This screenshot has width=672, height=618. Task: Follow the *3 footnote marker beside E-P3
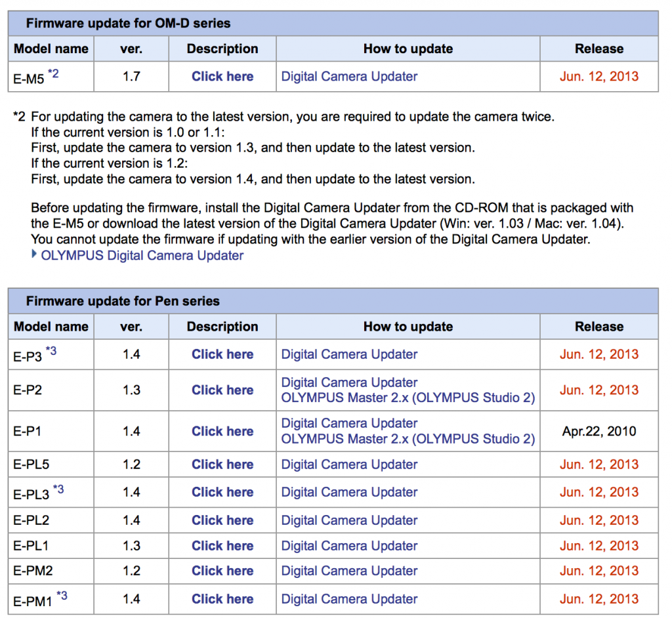pyautogui.click(x=51, y=351)
